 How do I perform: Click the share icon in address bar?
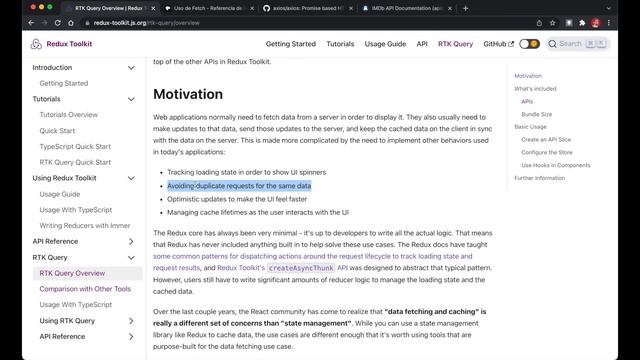coord(539,23)
